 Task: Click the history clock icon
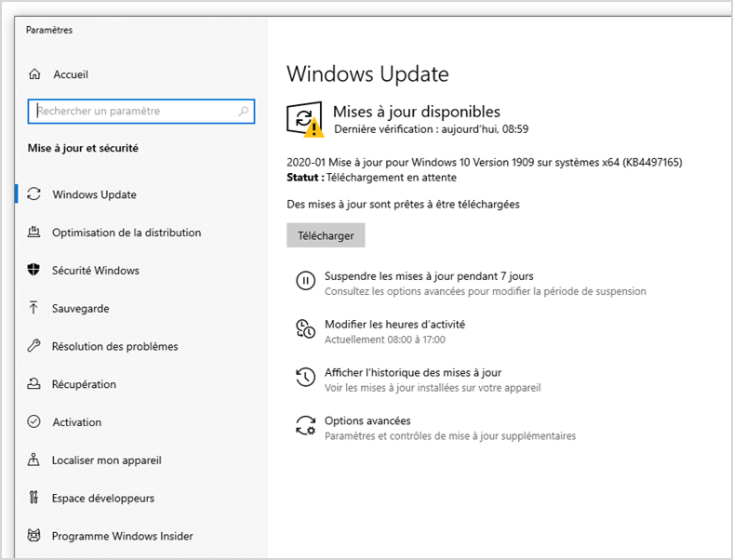click(305, 378)
